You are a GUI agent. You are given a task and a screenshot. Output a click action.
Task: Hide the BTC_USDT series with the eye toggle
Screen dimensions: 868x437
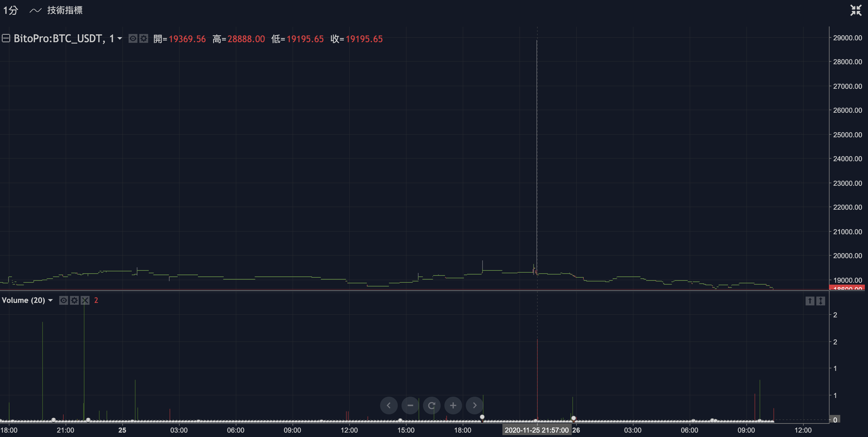point(133,39)
